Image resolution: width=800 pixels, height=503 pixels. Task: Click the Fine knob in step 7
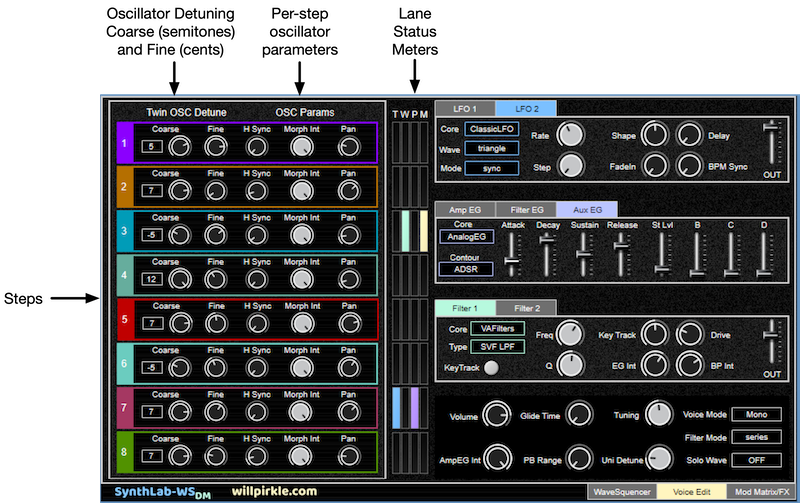pyautogui.click(x=215, y=412)
